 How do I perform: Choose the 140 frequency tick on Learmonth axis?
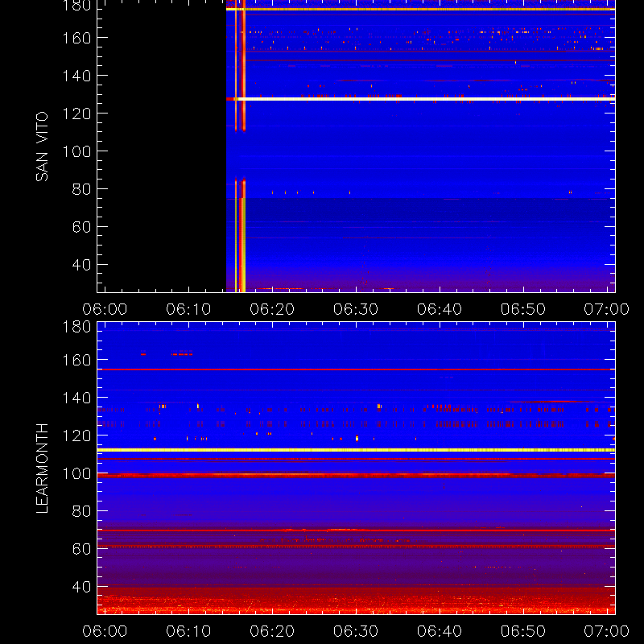pos(76,398)
